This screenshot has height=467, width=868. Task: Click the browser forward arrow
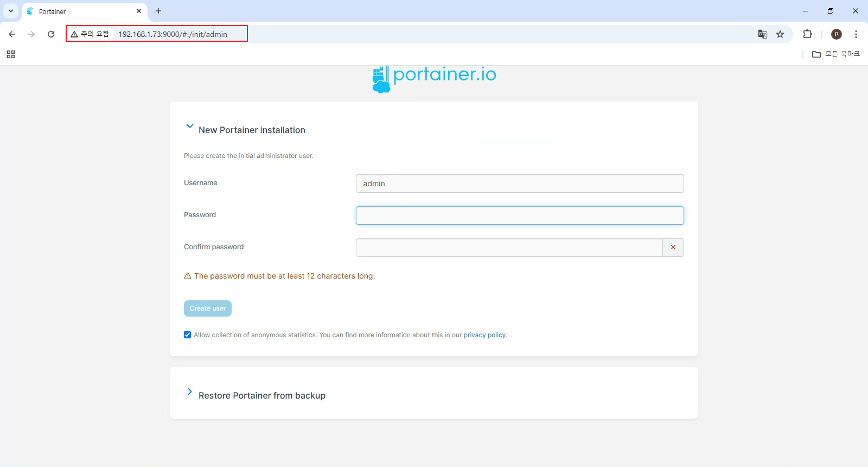click(31, 34)
